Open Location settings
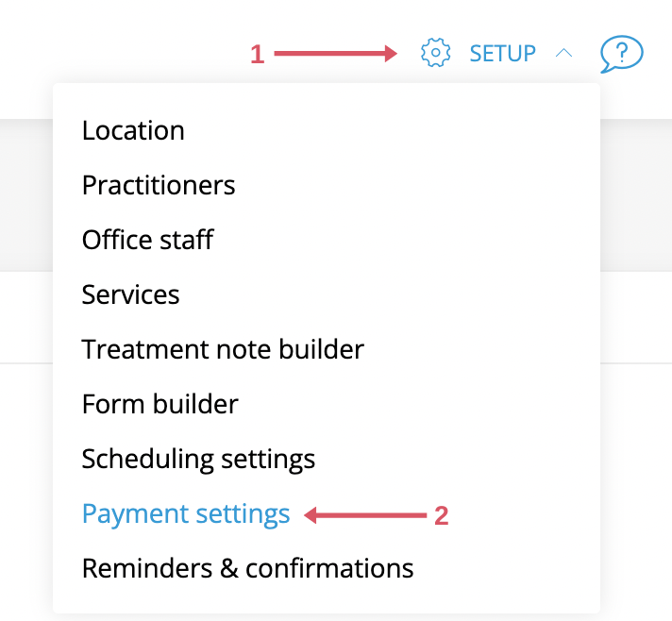 (133, 130)
